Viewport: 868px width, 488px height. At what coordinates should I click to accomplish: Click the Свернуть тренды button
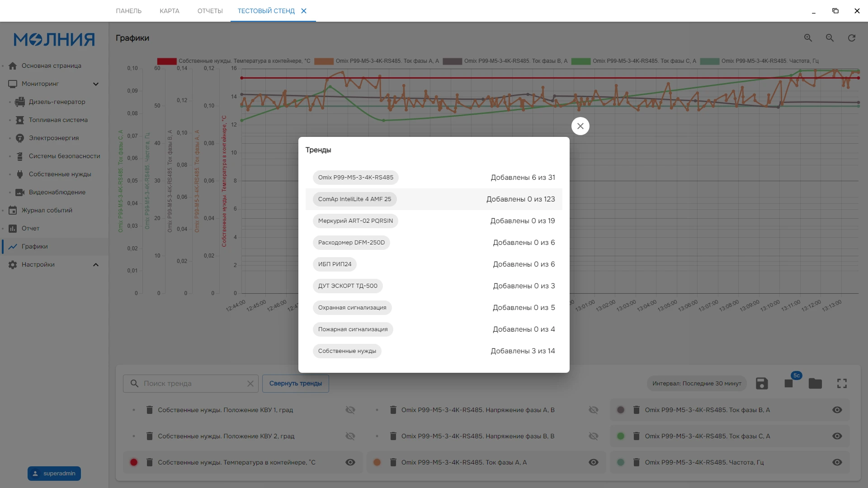[x=296, y=384]
